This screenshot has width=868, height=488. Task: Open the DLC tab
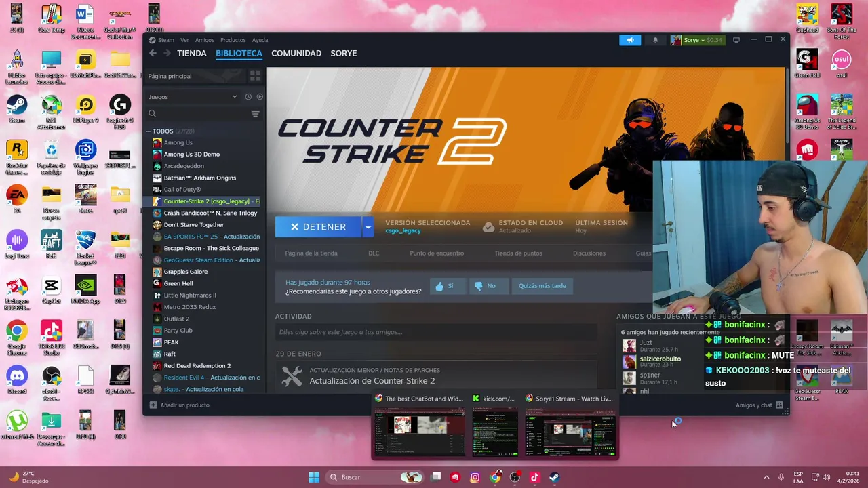tap(374, 253)
